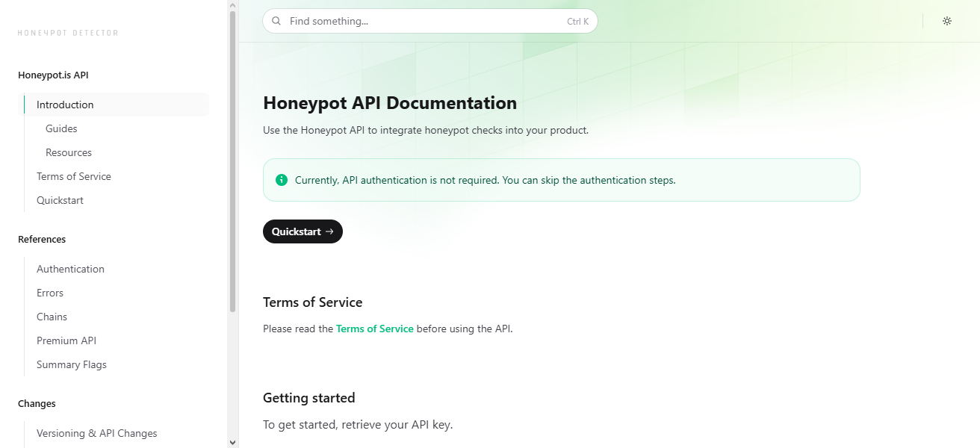Open the Resources page
The width and height of the screenshot is (980, 448).
(x=69, y=152)
